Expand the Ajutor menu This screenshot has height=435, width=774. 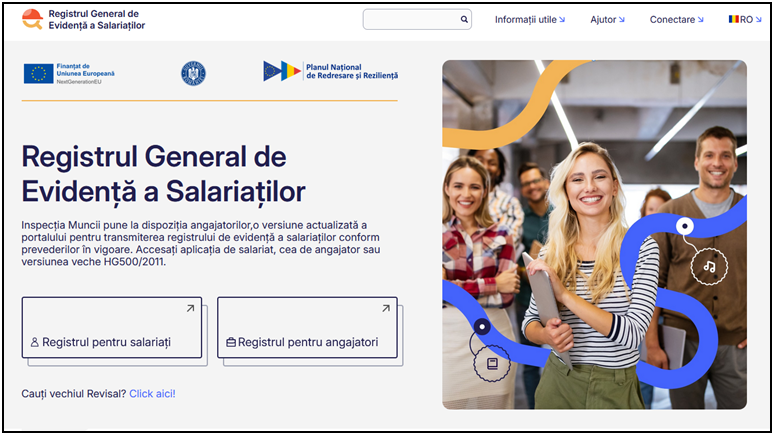point(607,20)
